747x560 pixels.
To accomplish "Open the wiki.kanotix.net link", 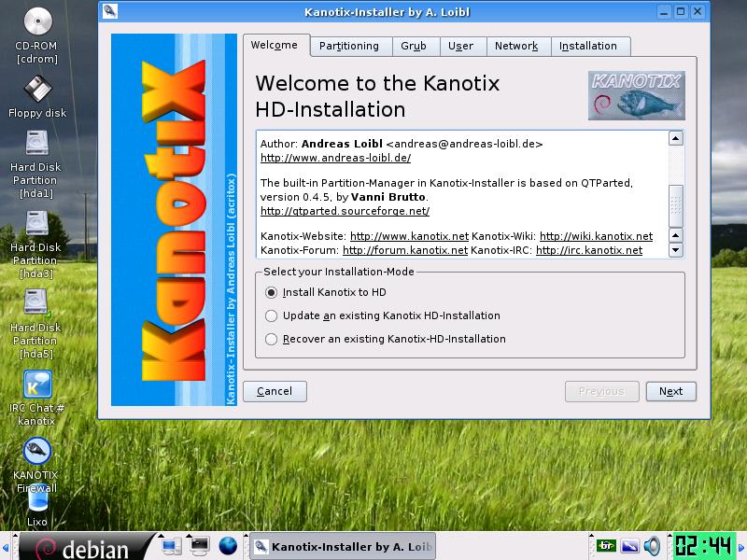I will (x=596, y=236).
